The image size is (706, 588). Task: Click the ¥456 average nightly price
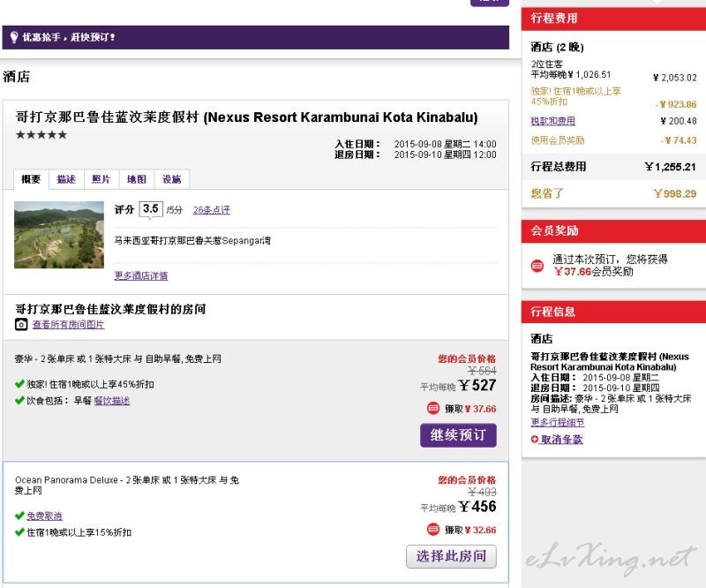[477, 507]
